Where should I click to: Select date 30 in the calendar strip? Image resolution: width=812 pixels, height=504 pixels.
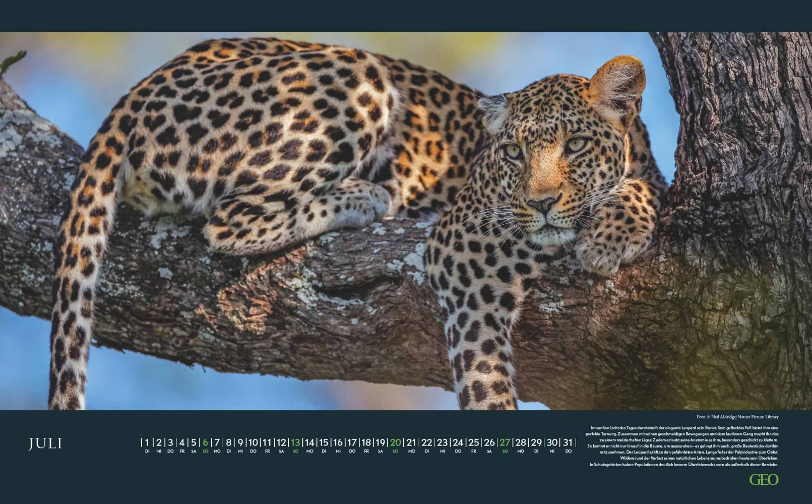552,443
